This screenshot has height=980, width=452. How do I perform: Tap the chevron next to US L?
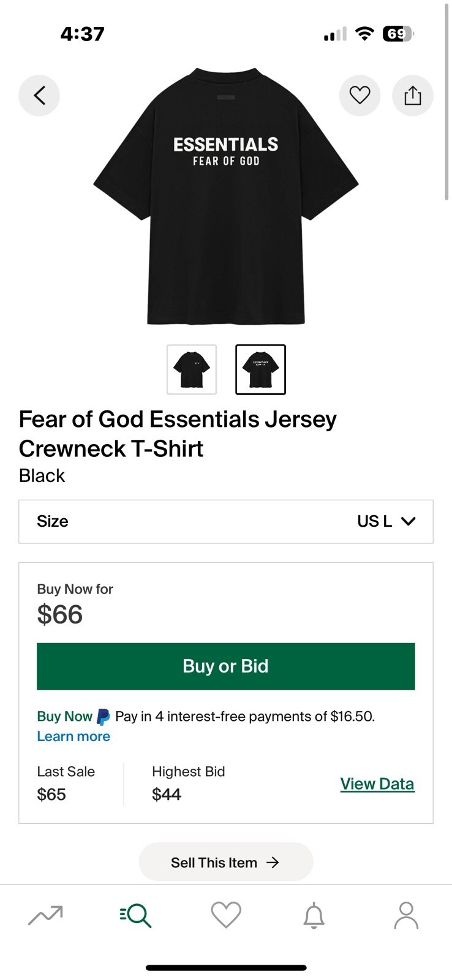[408, 521]
